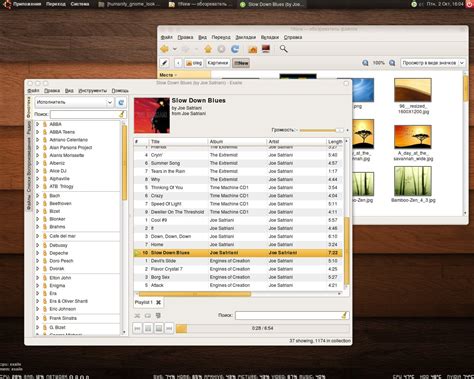Toggle dynamic playlist mode button
Viewport: 474px width, 379px height.
(x=158, y=315)
